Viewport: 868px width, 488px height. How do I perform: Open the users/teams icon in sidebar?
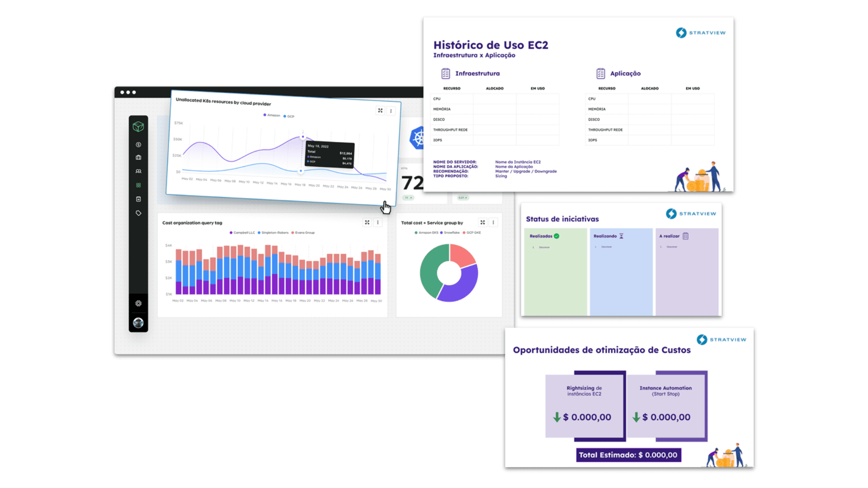coord(138,171)
